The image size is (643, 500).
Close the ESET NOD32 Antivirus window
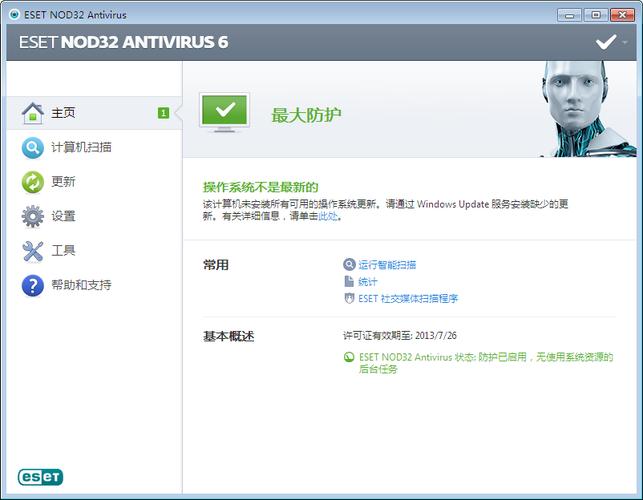tap(622, 15)
